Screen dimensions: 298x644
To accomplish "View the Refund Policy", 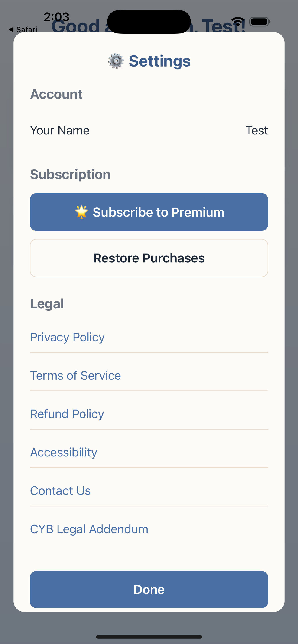I will [x=67, y=414].
